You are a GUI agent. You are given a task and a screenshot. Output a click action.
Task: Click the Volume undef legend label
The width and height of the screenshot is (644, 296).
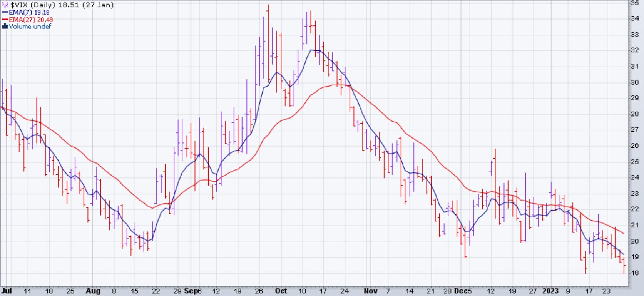(x=30, y=27)
